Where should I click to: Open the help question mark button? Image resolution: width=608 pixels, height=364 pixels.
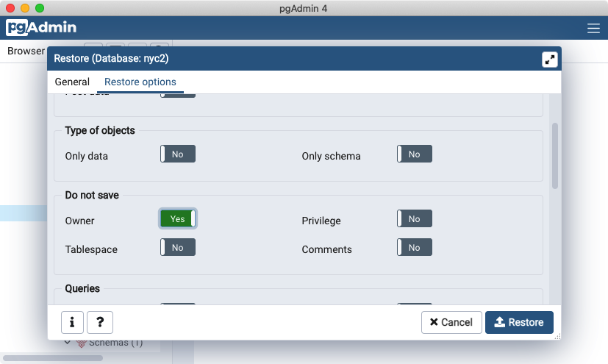tap(100, 322)
